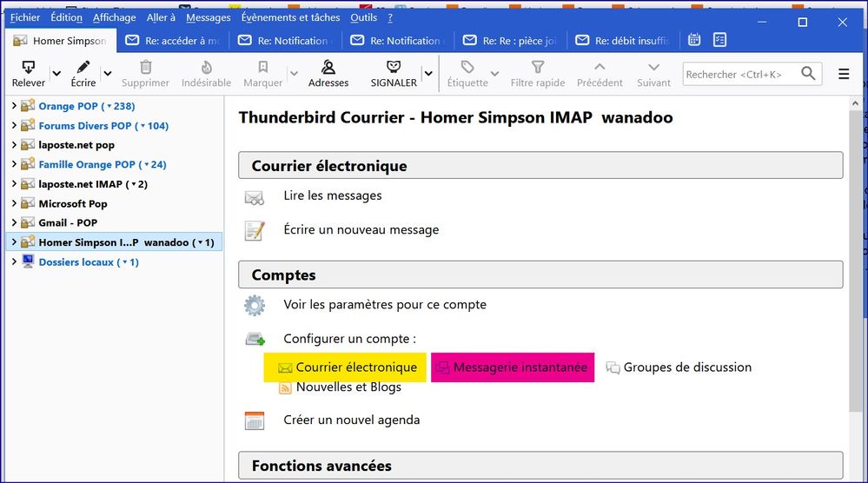Click the vertical scrollbar thumb
The image size is (868, 483).
[855, 260]
